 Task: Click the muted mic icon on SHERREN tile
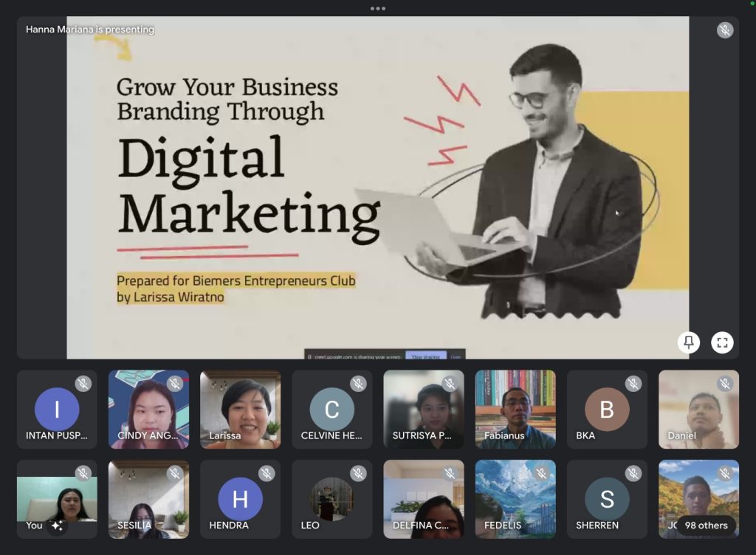coord(633,474)
